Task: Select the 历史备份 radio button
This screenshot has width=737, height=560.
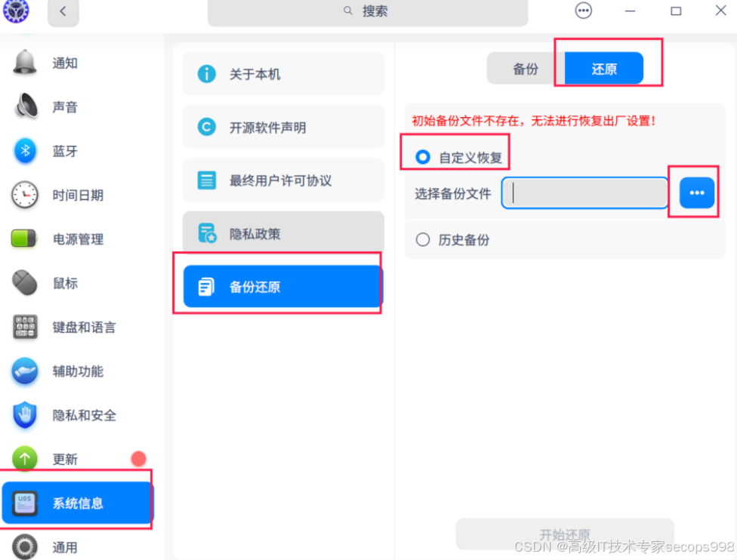Action: (423, 241)
